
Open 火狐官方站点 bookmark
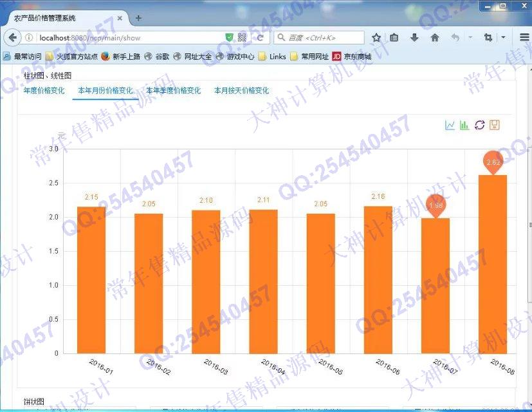pyautogui.click(x=72, y=57)
